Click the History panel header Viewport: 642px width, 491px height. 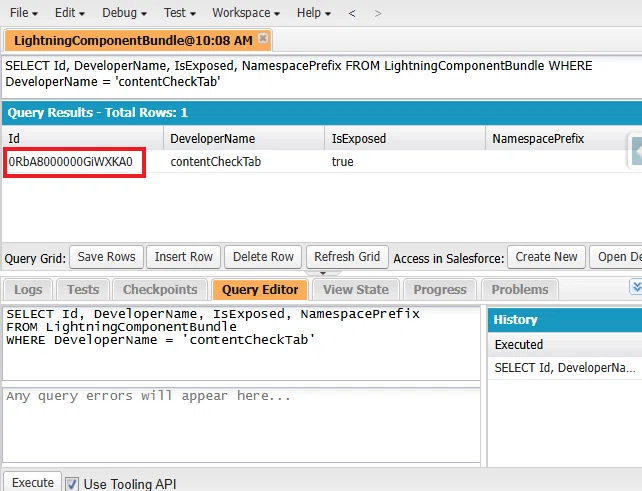[565, 320]
